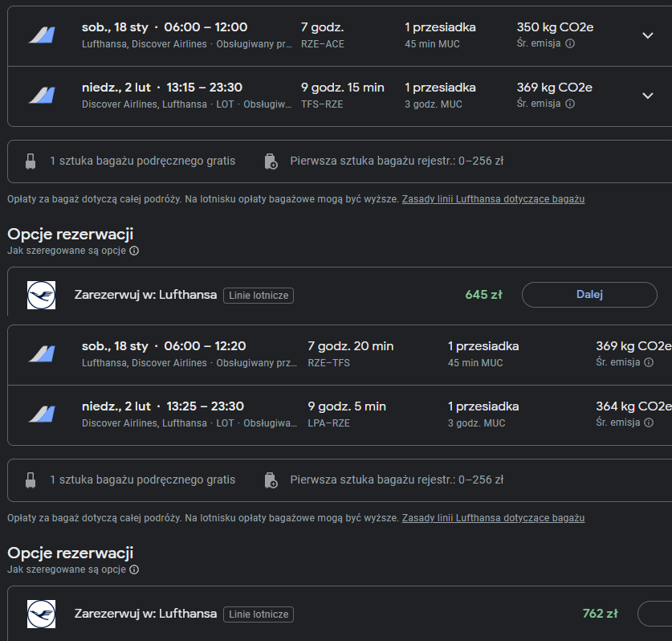Viewport: 672px width, 641px height.
Task: Click Linie lotnicze tag on 645 zł option
Action: 259,296
